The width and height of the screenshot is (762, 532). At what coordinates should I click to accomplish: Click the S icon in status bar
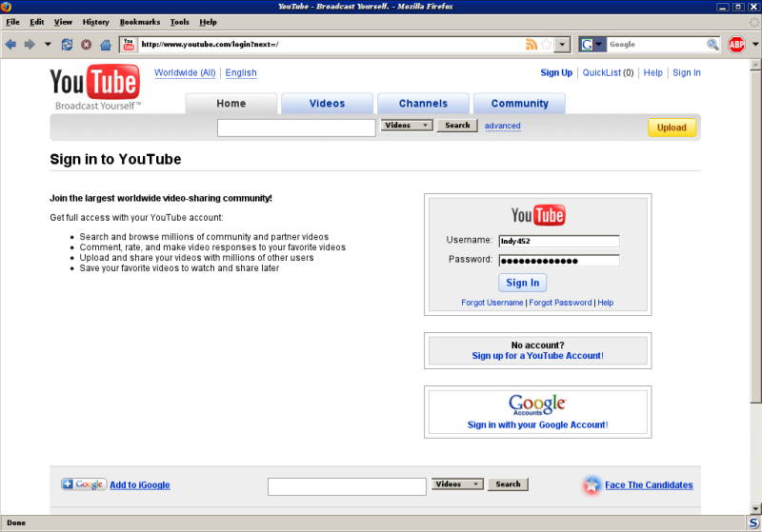coord(753,522)
